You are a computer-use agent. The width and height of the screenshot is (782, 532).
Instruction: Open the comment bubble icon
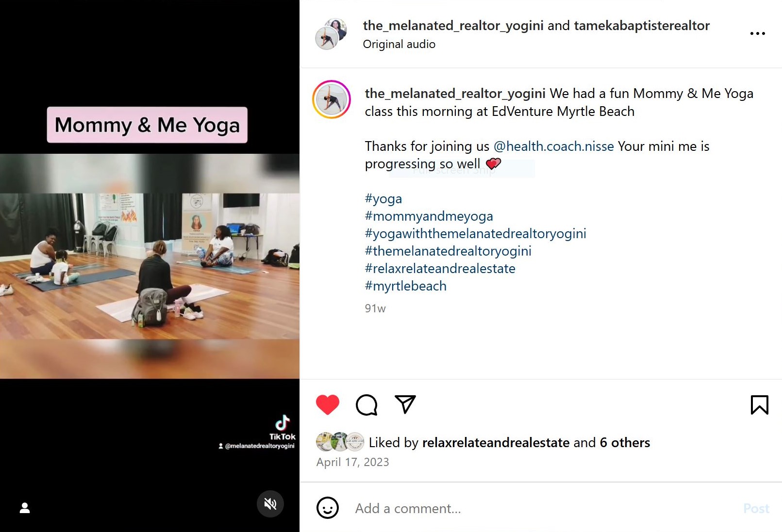tap(366, 405)
